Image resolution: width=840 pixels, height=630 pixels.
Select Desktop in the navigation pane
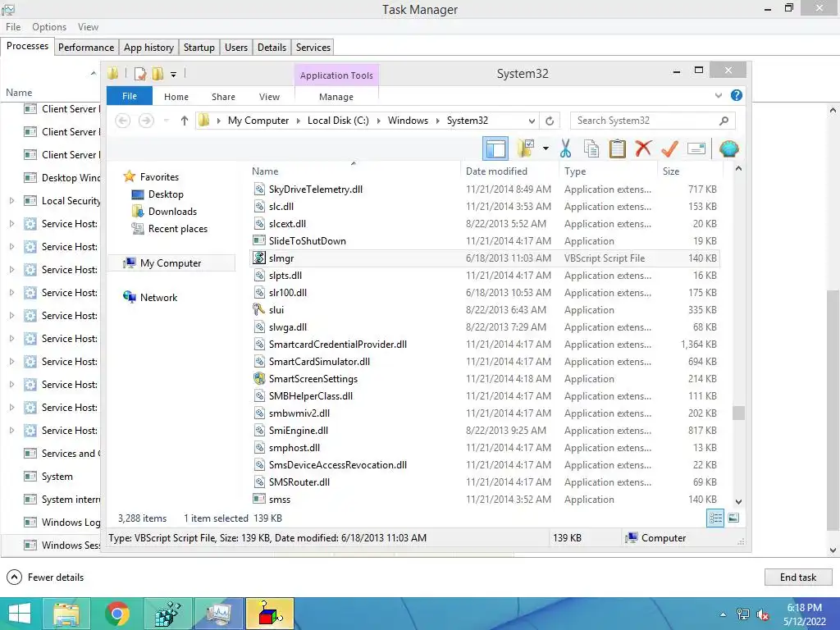(x=166, y=194)
